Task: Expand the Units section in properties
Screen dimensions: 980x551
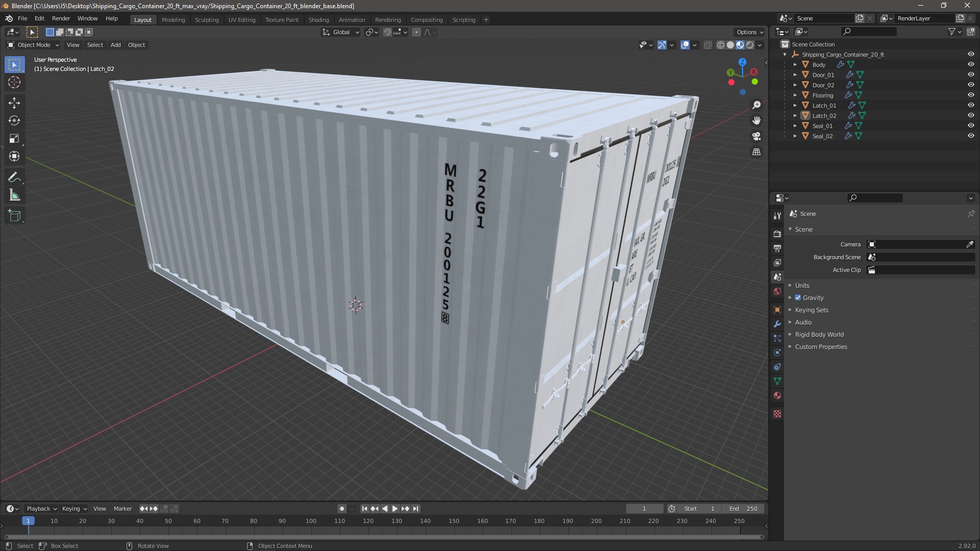Action: 802,285
